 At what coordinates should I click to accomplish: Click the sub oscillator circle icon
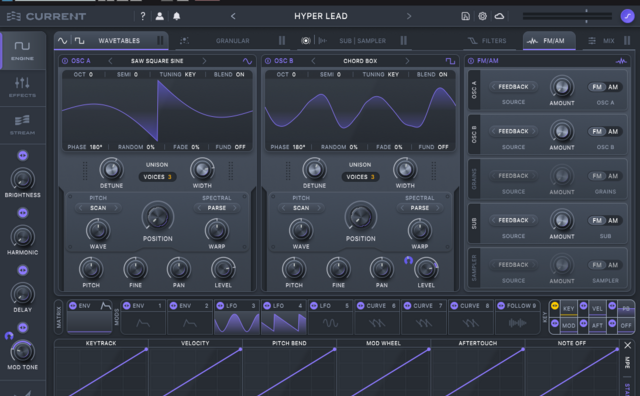(306, 40)
